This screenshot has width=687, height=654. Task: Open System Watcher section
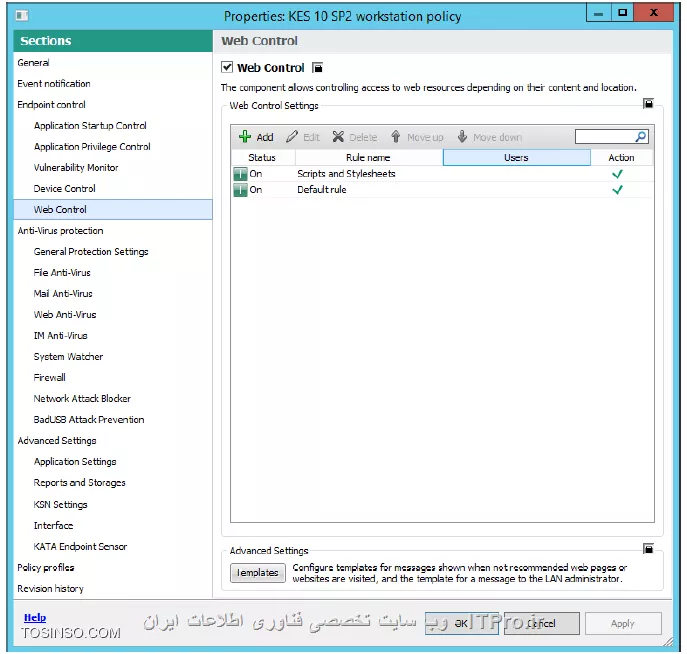click(68, 357)
